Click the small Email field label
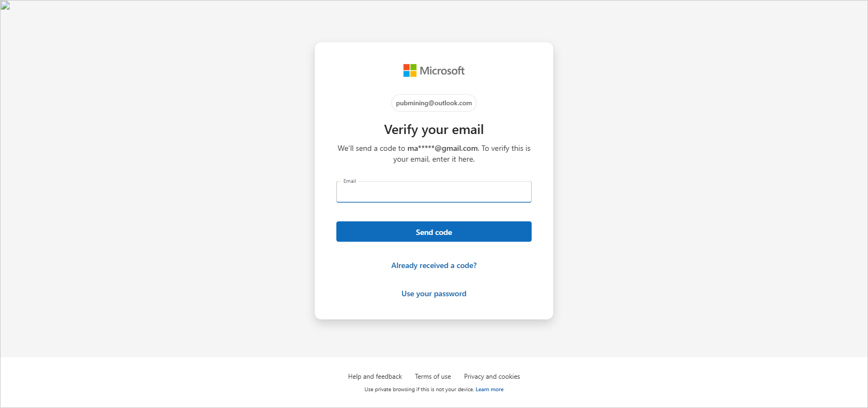The width and height of the screenshot is (868, 408). (349, 181)
